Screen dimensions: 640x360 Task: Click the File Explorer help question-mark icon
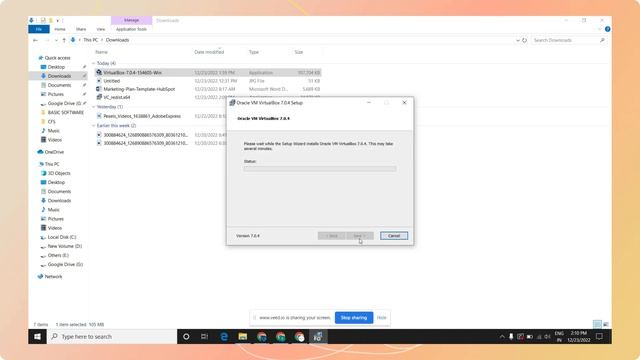(x=607, y=29)
